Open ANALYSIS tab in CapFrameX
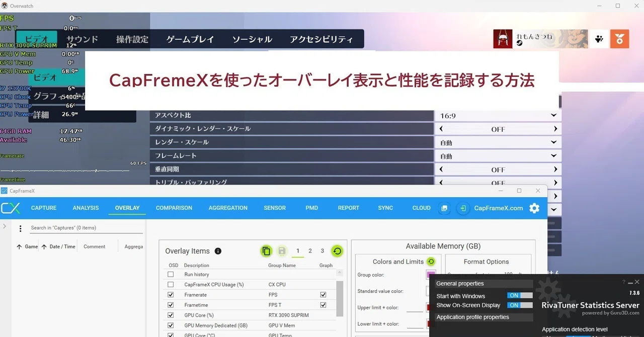The width and height of the screenshot is (644, 337). point(86,208)
